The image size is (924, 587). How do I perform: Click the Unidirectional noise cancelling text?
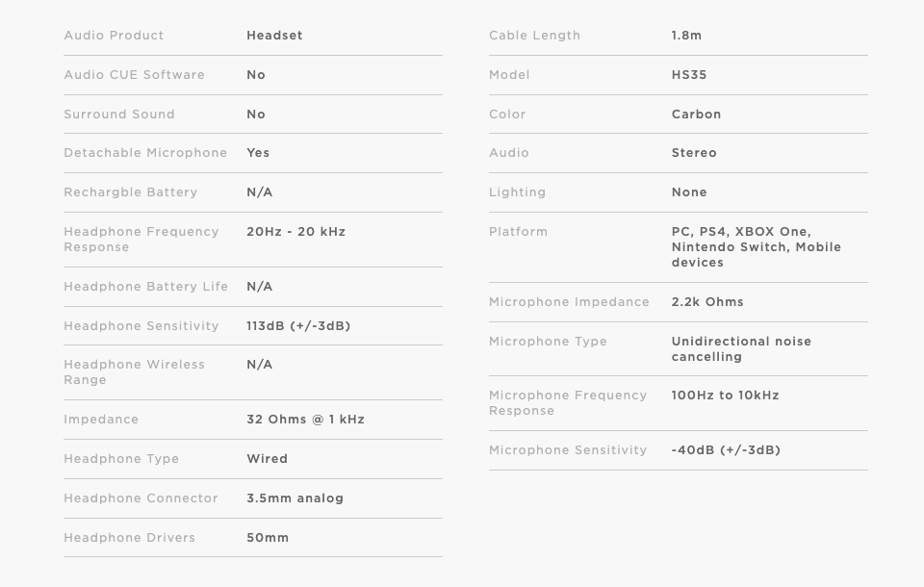pos(741,349)
